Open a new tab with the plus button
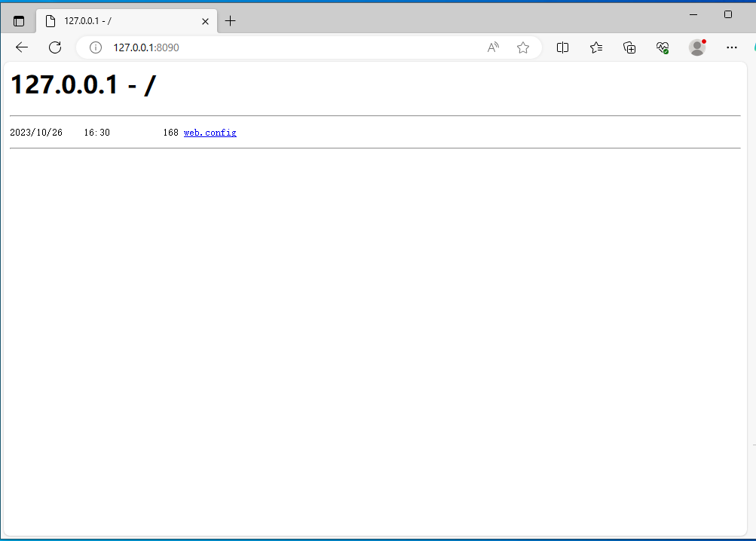The width and height of the screenshot is (756, 541). pos(230,20)
